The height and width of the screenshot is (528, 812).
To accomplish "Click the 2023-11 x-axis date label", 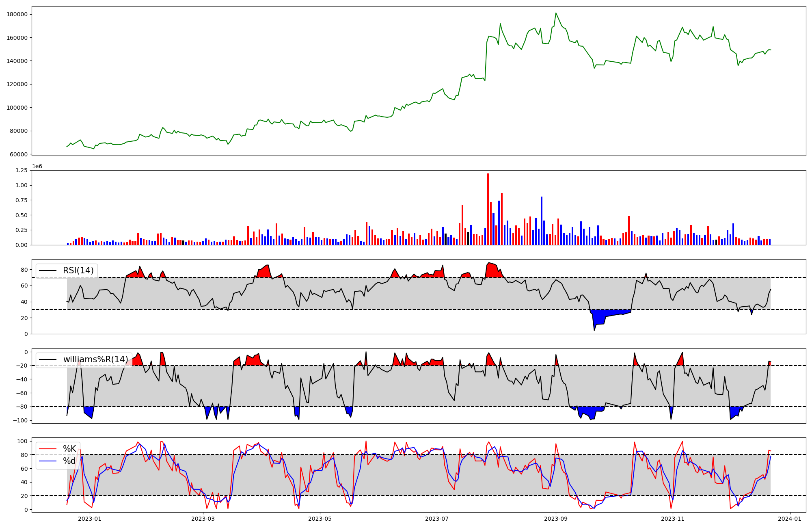I will pos(673,519).
